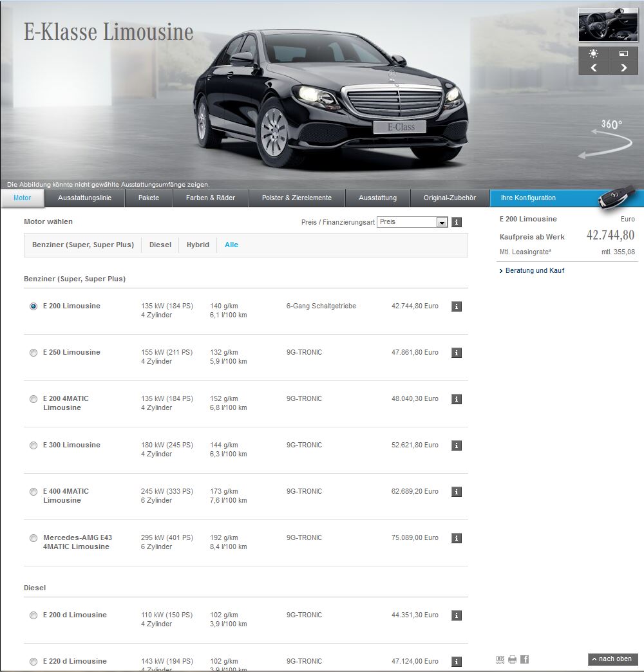
Task: Select the E 300 Limousine radio button
Action: tap(33, 445)
